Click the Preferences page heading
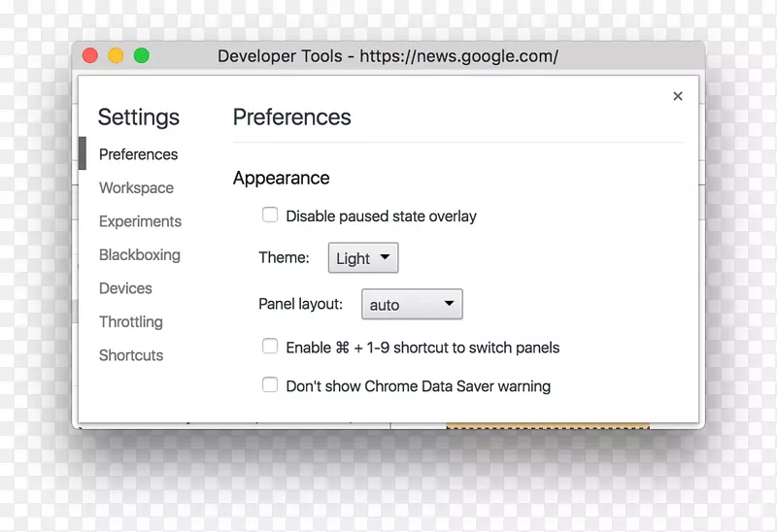Viewport: 777px width, 532px height. click(x=292, y=117)
